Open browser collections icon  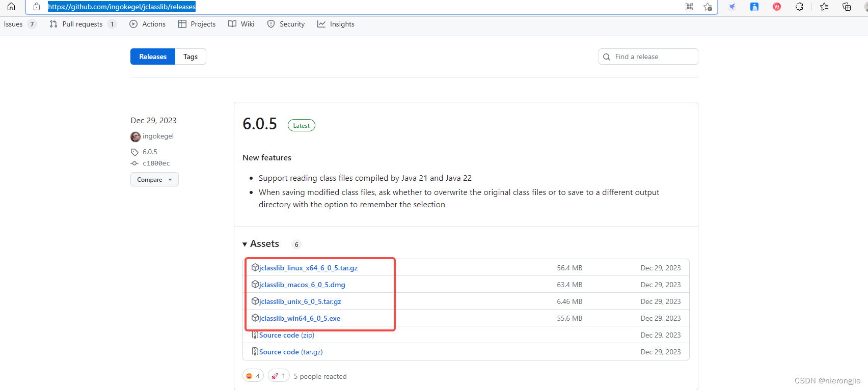coord(847,7)
